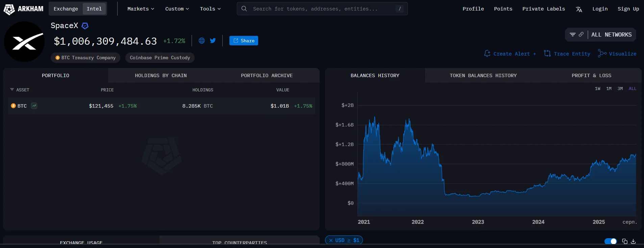Open the Profile link
Viewport: 644px width, 248px height.
click(x=473, y=9)
